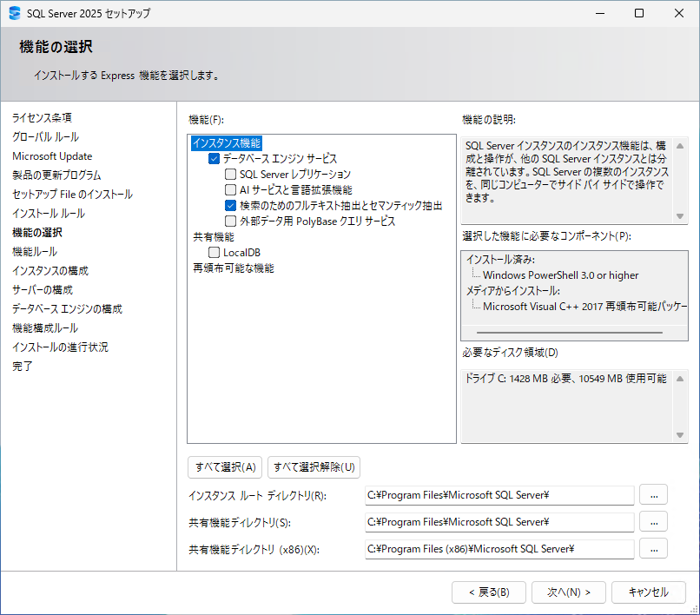Click the すべて選択解除(U) button
The height and width of the screenshot is (615, 700).
point(314,467)
